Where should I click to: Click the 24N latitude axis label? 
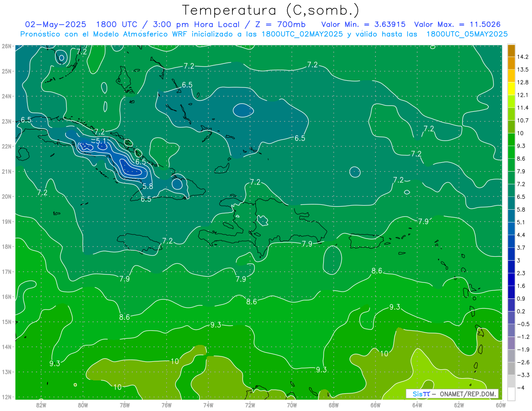click(7, 96)
